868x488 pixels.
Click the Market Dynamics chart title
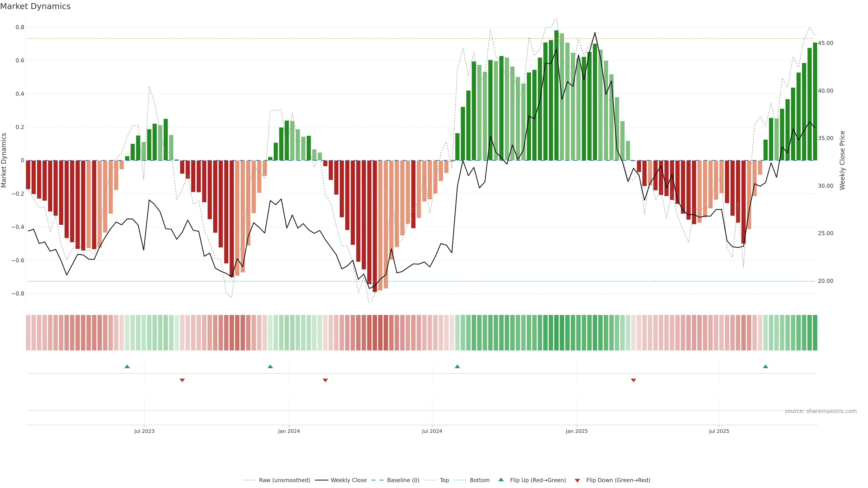(35, 6)
